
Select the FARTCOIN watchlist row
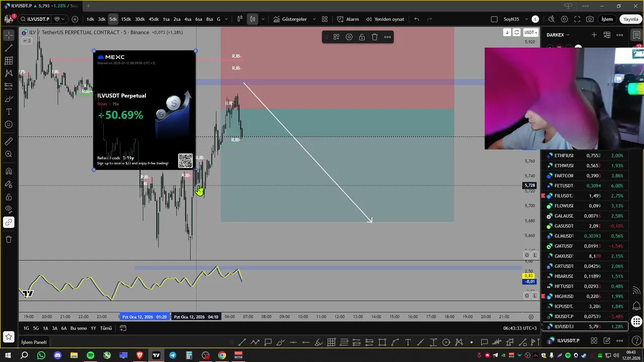point(585,175)
